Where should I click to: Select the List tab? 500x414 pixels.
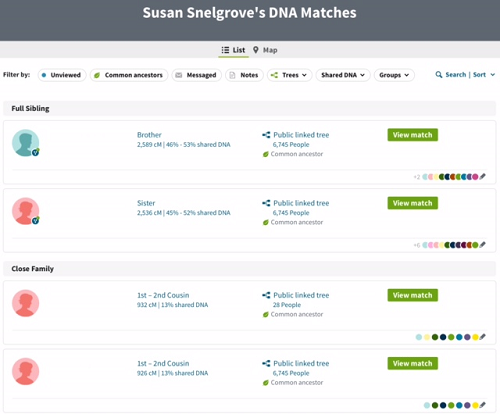pyautogui.click(x=234, y=50)
